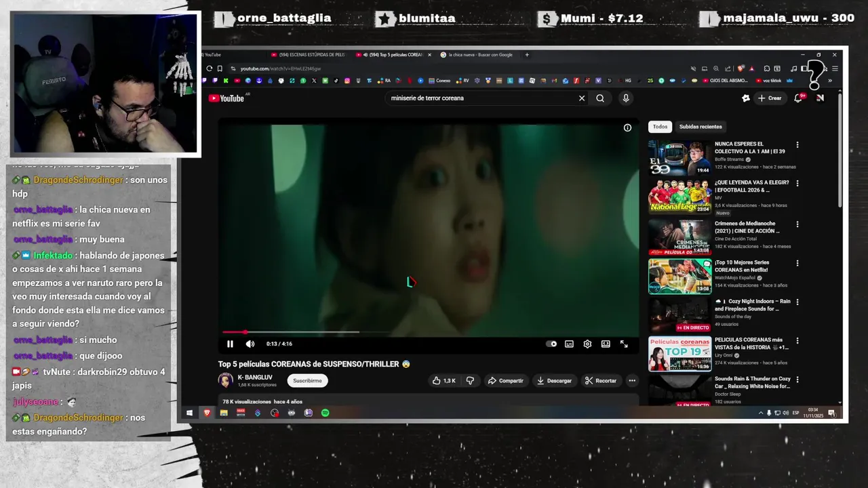Click the bookmark icon next to reload
Image resolution: width=868 pixels, height=488 pixels.
pyautogui.click(x=219, y=68)
